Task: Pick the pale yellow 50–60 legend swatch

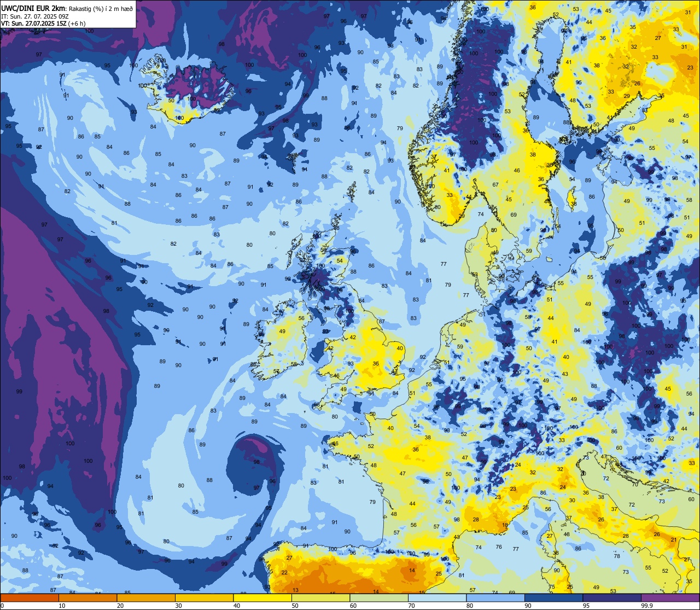Action: (320, 597)
